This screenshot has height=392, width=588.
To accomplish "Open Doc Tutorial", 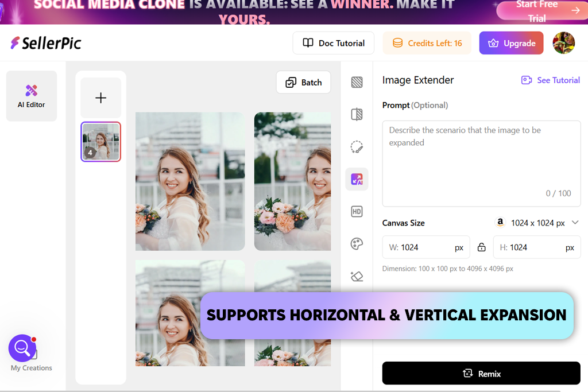I will tap(334, 43).
